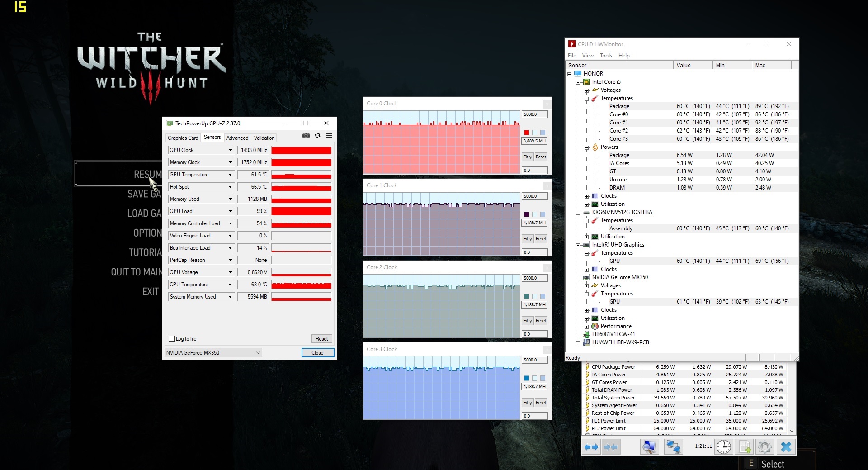Click the Performance gauge icon in the tree

point(595,326)
